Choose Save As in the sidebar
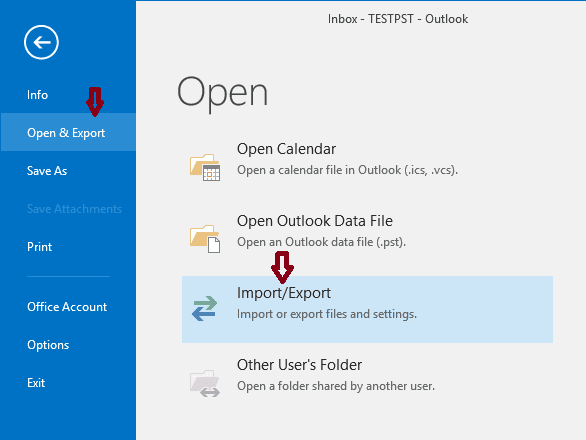 [47, 171]
